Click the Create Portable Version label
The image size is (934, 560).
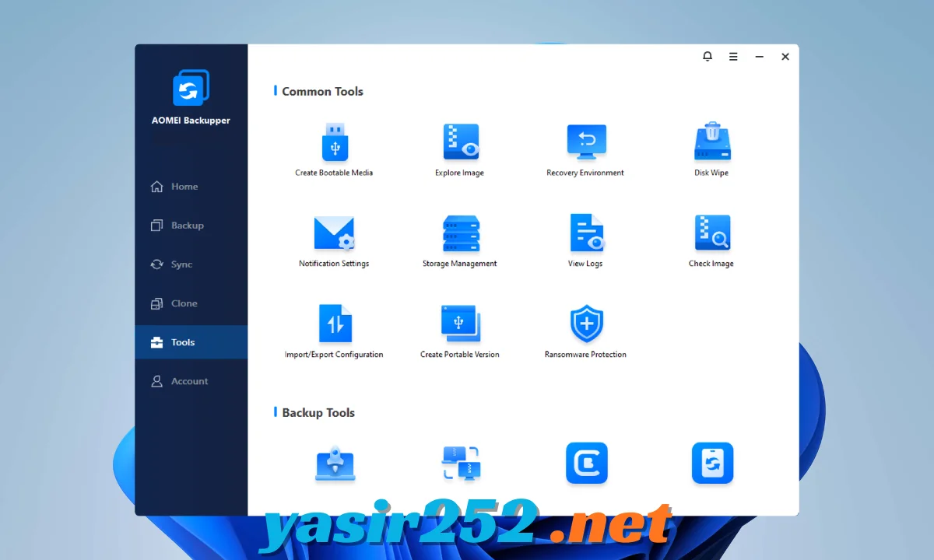tap(460, 355)
